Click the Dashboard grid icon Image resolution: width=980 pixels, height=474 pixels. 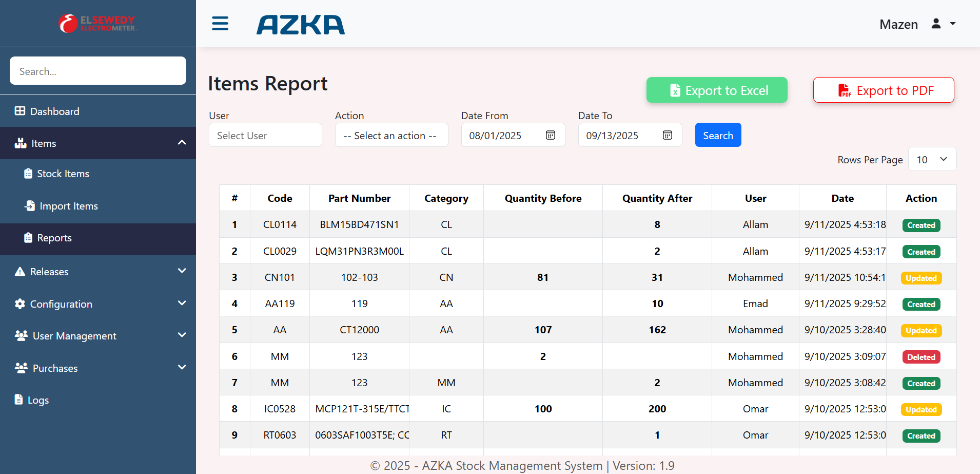tap(20, 111)
